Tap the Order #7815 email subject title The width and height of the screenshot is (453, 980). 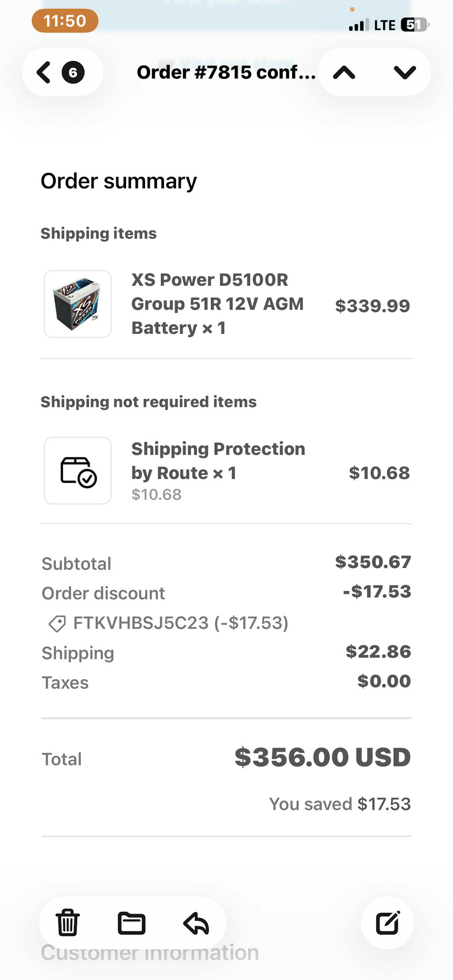(x=226, y=73)
